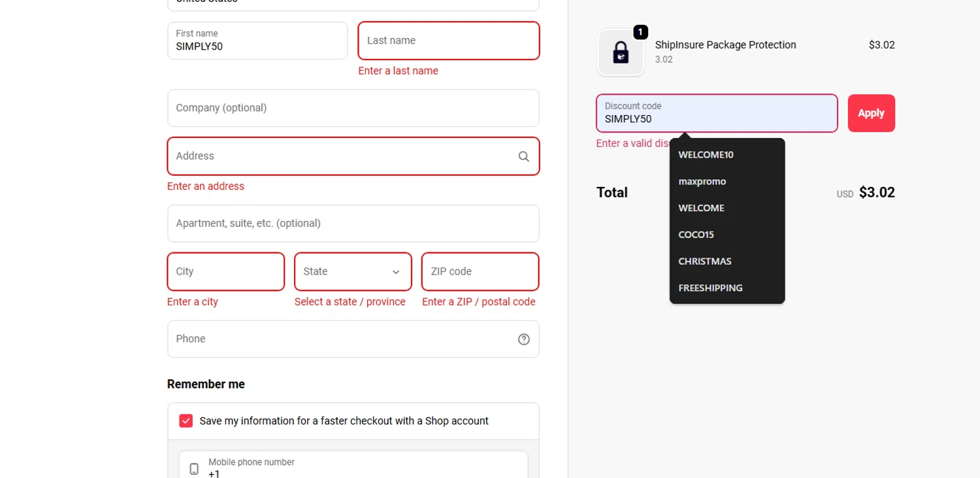The height and width of the screenshot is (478, 980).
Task: Uncheck Save my information for faster checkout
Action: tap(186, 420)
